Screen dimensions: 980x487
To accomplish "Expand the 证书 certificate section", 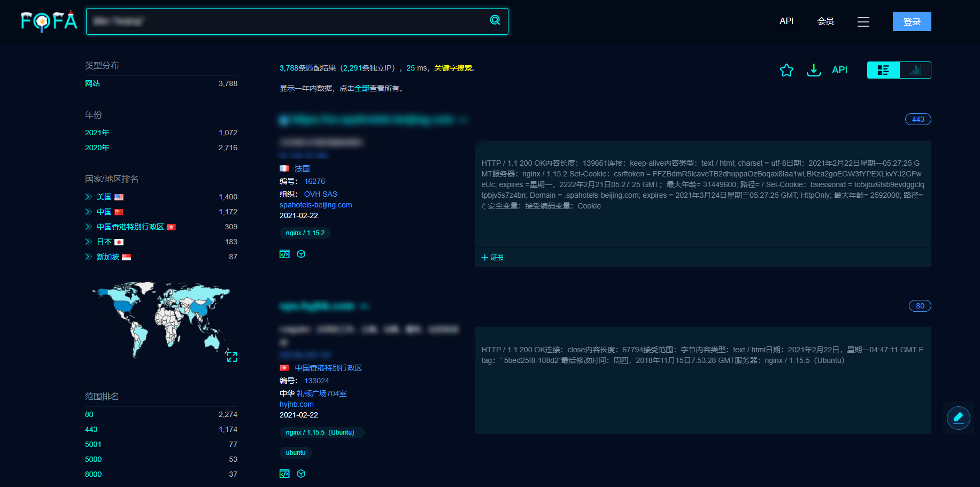I will [492, 258].
